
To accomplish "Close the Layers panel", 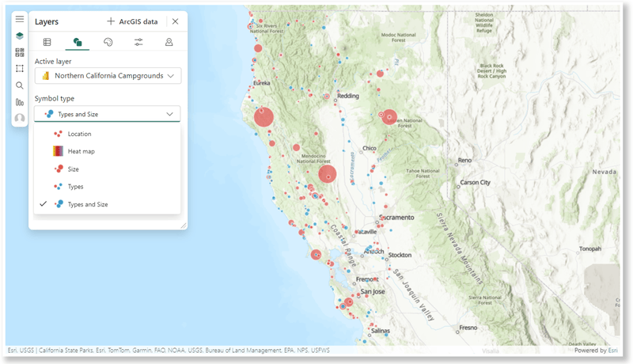I will click(x=175, y=21).
